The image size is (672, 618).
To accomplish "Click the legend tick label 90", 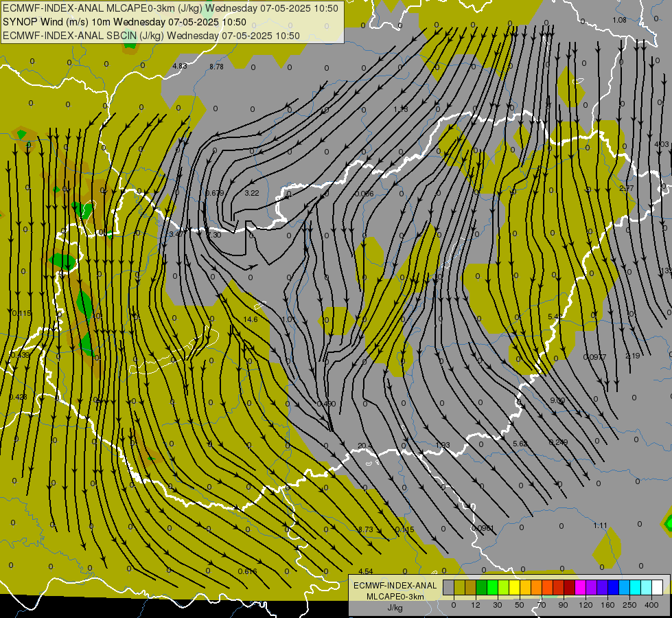I will point(563,605).
